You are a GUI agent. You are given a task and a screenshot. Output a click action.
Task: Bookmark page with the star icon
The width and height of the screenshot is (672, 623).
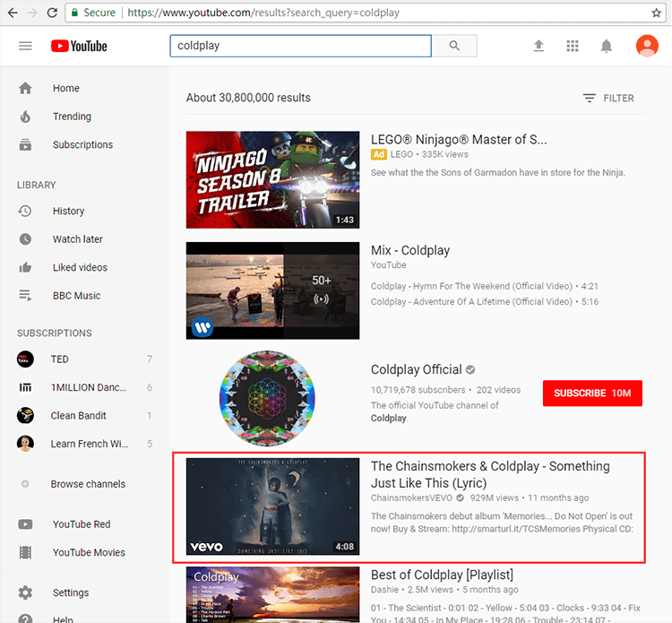click(x=656, y=13)
